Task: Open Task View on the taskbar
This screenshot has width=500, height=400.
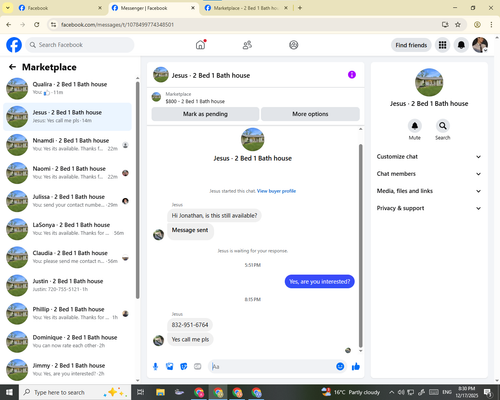Action: pos(141,392)
